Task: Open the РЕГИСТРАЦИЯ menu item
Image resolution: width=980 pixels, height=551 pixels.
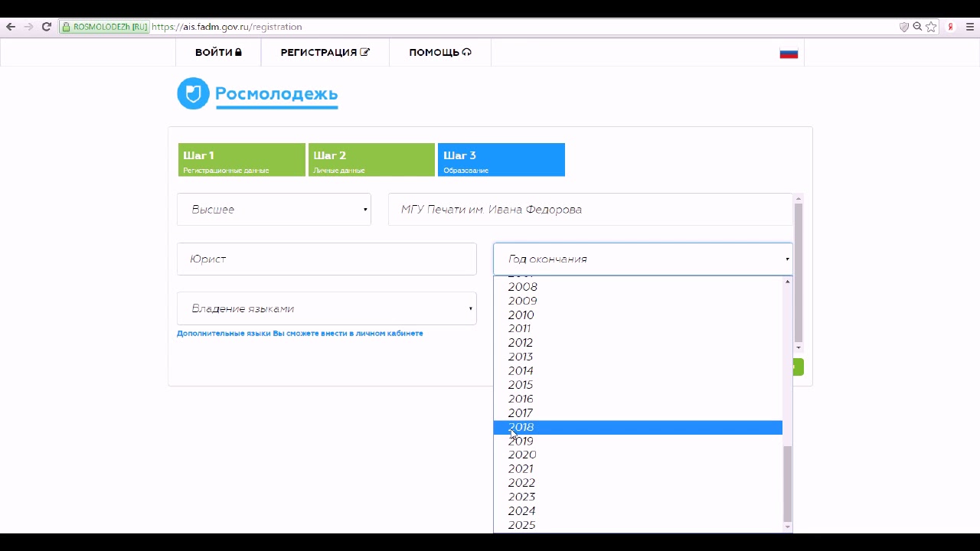Action: tap(325, 52)
